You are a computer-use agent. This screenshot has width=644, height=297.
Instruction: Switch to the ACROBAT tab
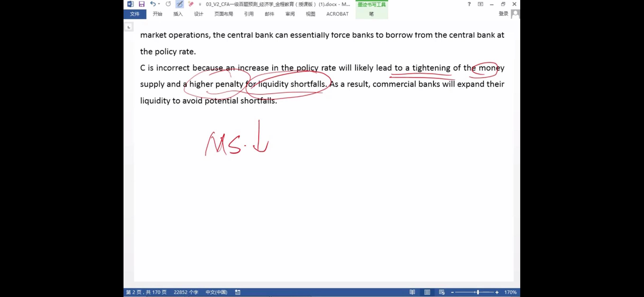pyautogui.click(x=337, y=14)
